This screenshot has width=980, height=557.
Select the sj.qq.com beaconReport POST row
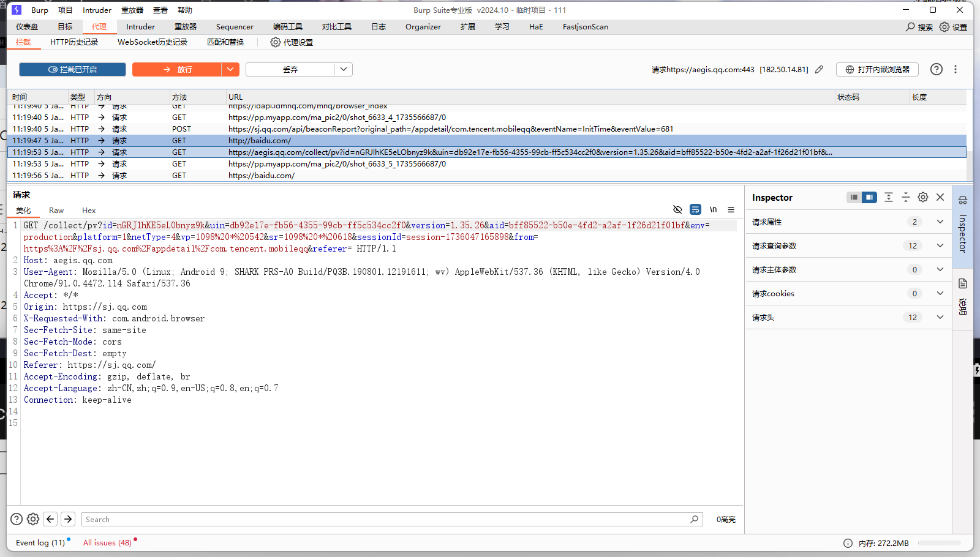[487, 129]
